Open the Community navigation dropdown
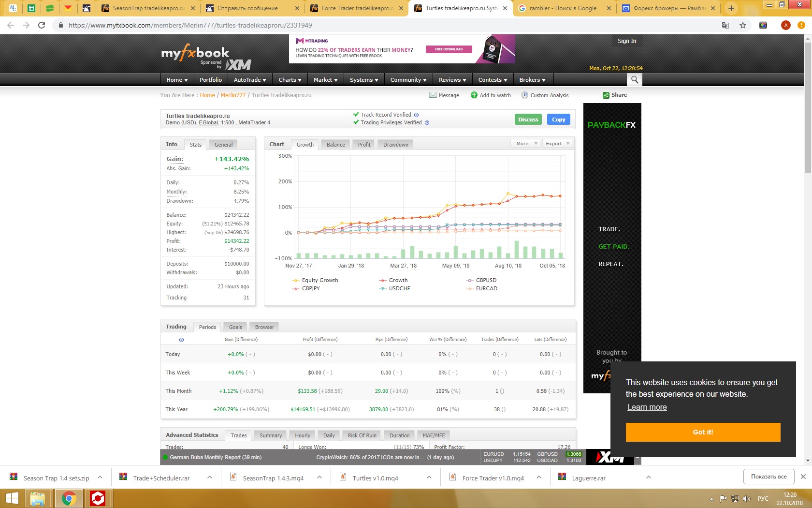The width and height of the screenshot is (812, 508). pos(408,80)
